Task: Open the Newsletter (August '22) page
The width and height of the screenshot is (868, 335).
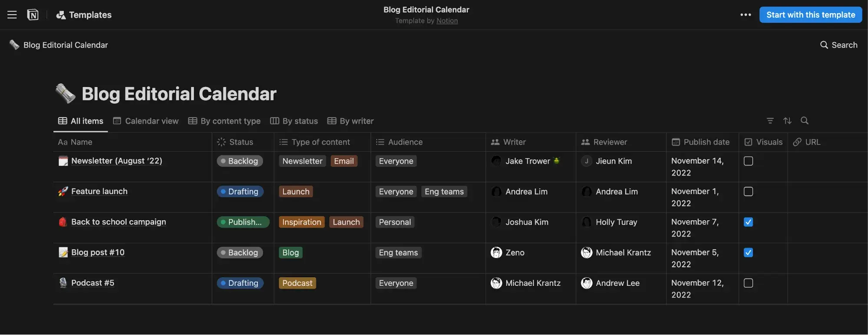Action: pyautogui.click(x=116, y=161)
